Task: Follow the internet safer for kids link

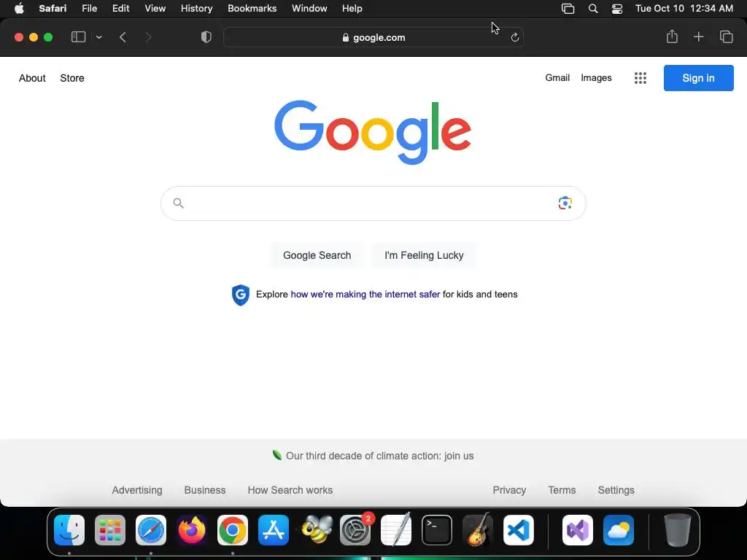Action: click(365, 295)
